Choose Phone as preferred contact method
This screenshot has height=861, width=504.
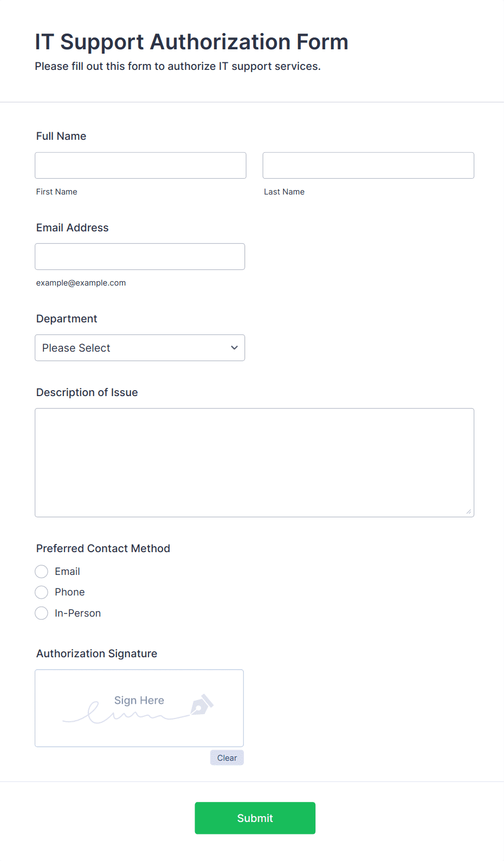coord(42,592)
